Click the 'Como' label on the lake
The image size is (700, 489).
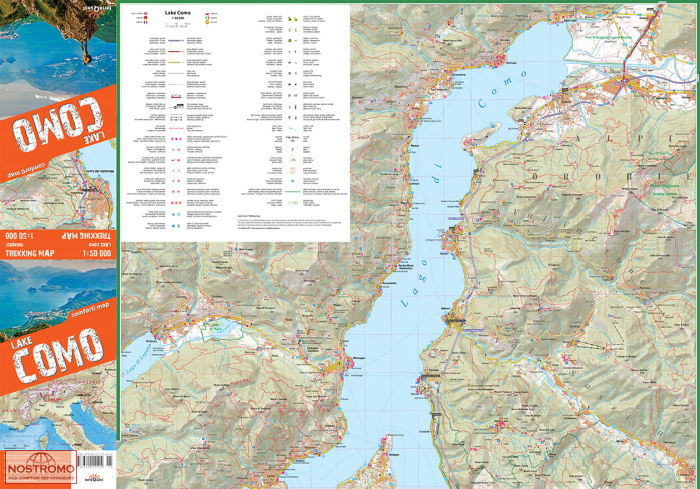click(x=502, y=89)
